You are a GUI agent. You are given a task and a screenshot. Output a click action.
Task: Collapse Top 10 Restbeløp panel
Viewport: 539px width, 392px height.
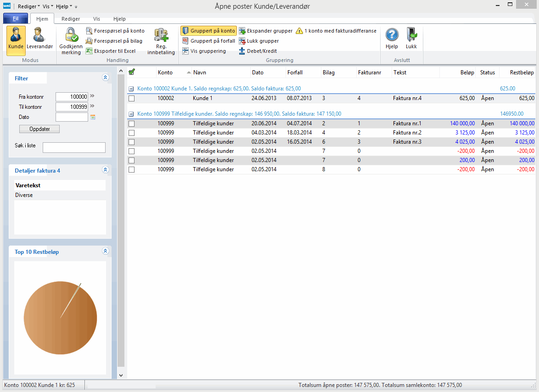105,251
